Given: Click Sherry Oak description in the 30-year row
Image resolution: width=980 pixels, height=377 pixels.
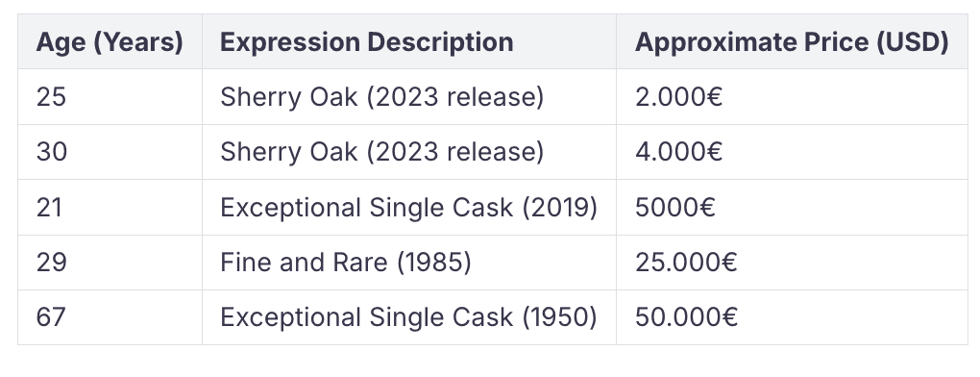Looking at the screenshot, I should 409,152.
